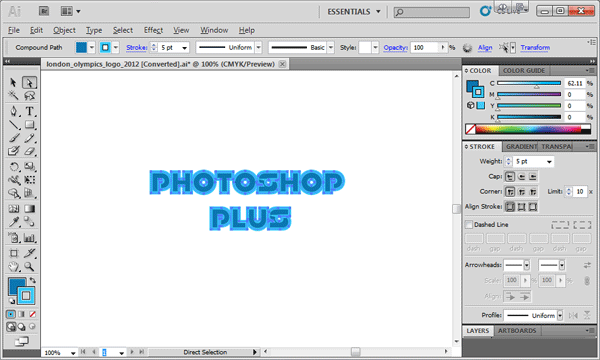This screenshot has width=600, height=360.
Task: Select the Rotate tool
Action: tap(14, 167)
